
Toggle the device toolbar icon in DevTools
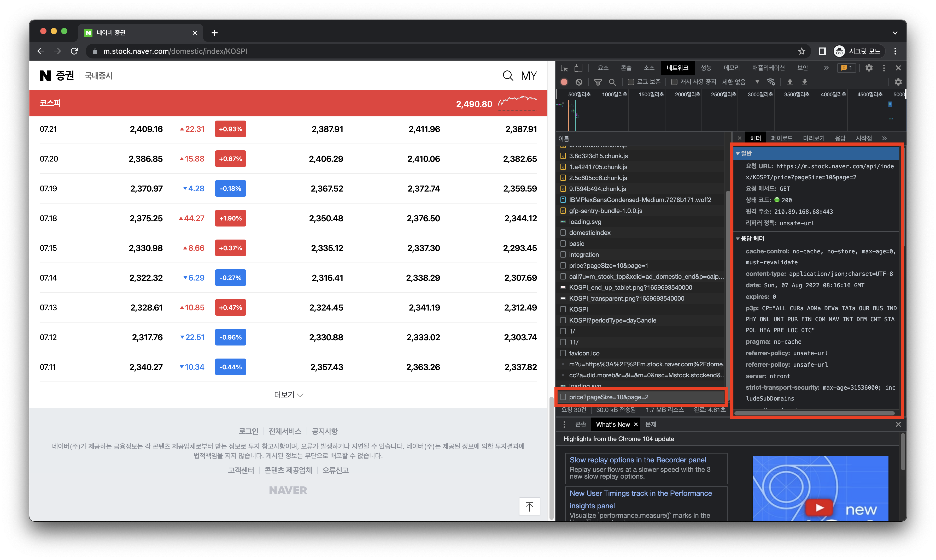[x=578, y=68]
